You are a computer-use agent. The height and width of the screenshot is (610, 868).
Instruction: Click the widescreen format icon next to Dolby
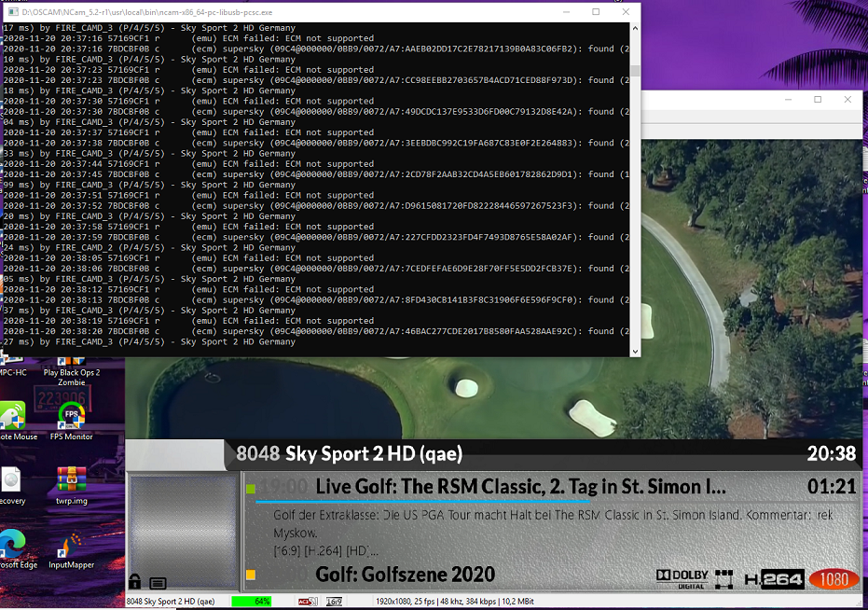[x=724, y=579]
